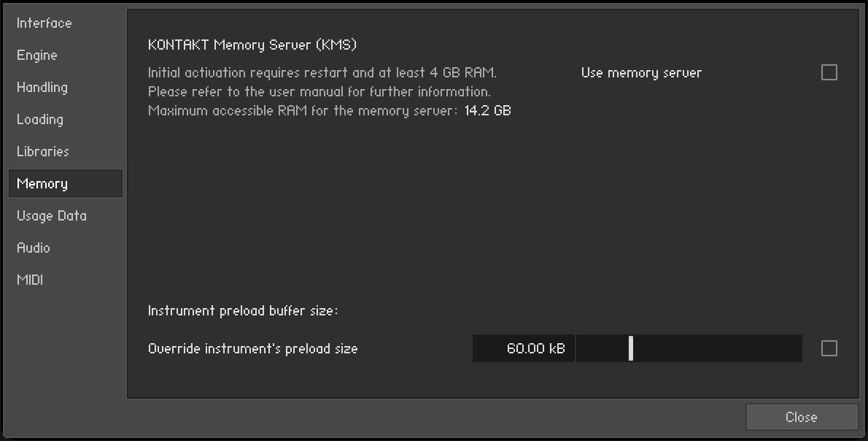Click "Override instrument's preload size" label
Screen dimensions: 868x441
click(x=252, y=349)
